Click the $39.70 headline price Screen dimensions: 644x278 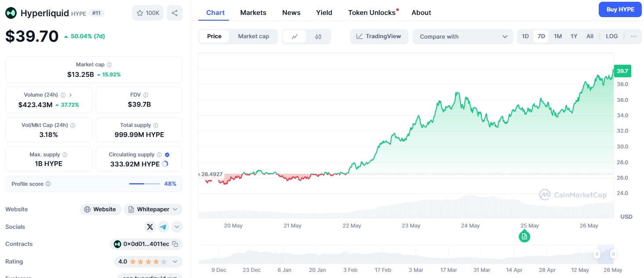click(32, 36)
